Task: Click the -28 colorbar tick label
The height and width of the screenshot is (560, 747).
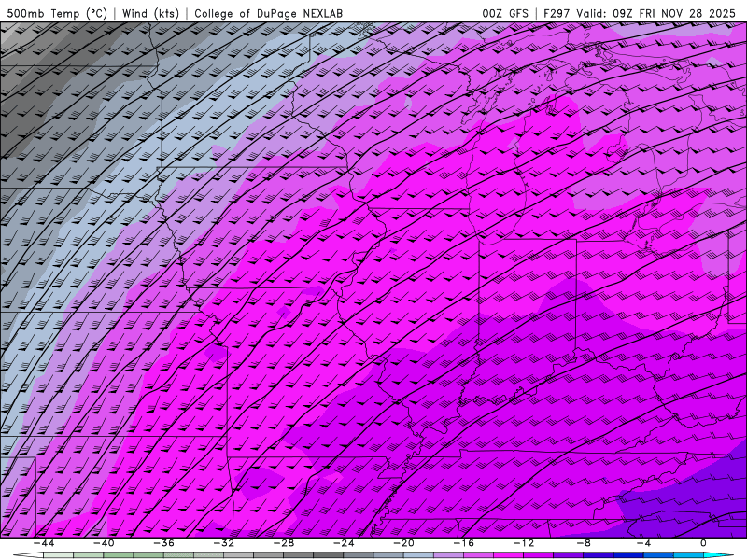Action: click(x=284, y=543)
